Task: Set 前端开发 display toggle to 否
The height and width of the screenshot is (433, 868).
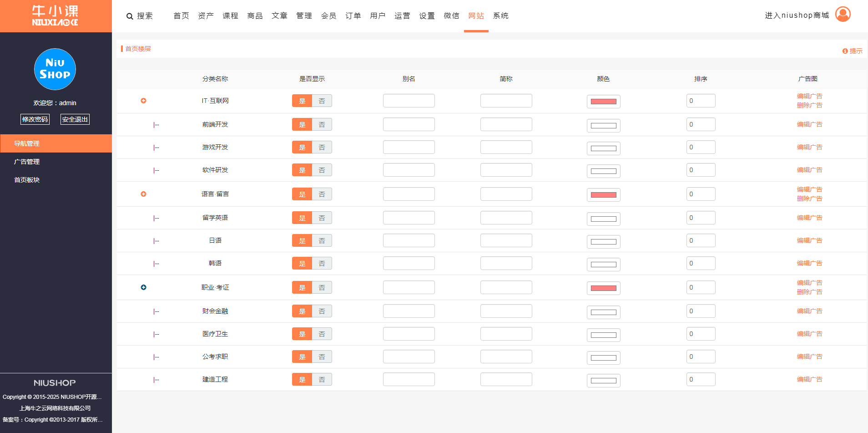Action: tap(322, 125)
